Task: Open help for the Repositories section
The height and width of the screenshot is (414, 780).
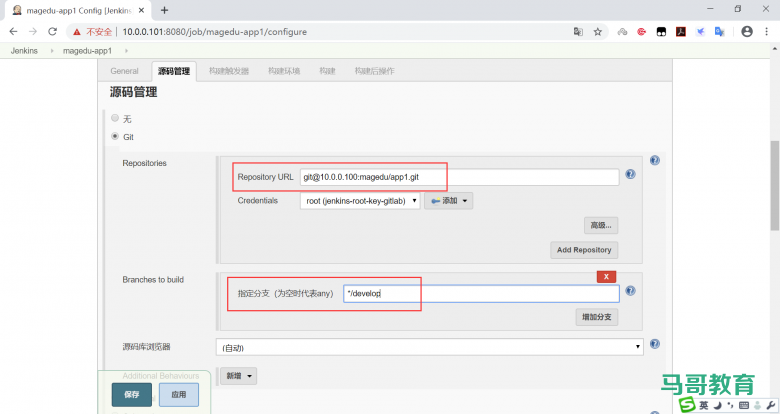Action: [655, 160]
